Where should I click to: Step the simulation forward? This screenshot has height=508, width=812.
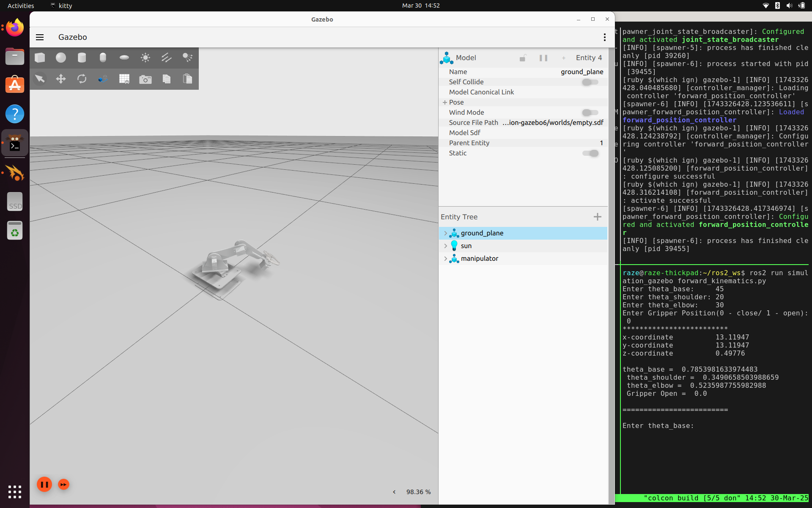[63, 484]
